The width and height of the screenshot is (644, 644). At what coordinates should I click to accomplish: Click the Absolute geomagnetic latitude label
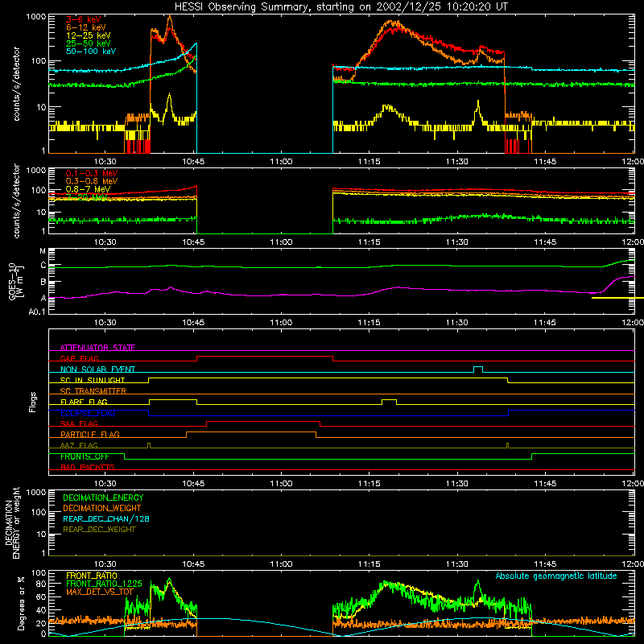556,576
